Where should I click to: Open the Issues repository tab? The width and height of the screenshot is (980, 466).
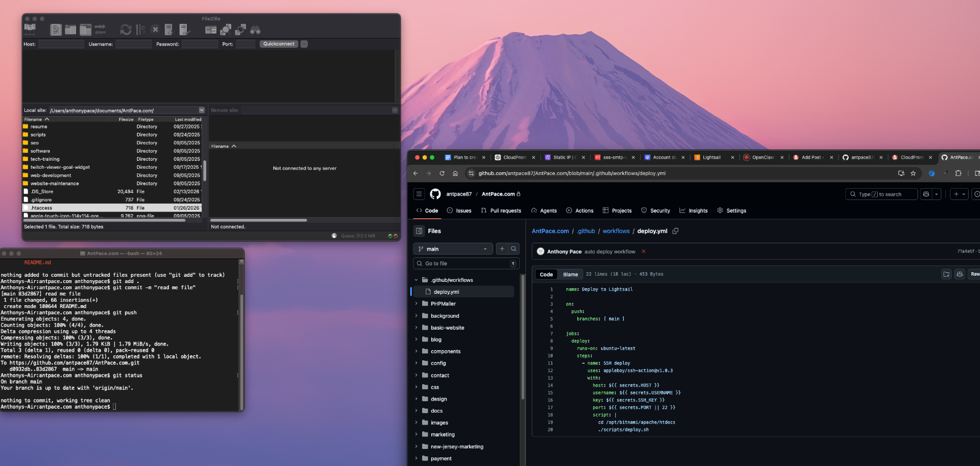[x=459, y=211]
